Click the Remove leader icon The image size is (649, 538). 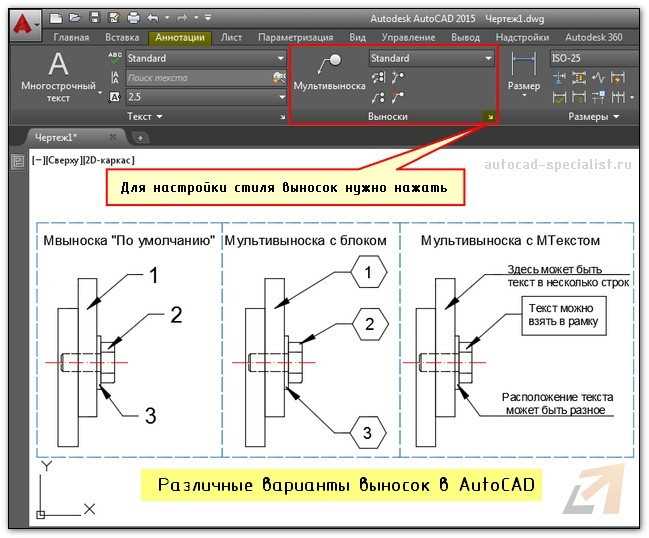pyautogui.click(x=398, y=98)
